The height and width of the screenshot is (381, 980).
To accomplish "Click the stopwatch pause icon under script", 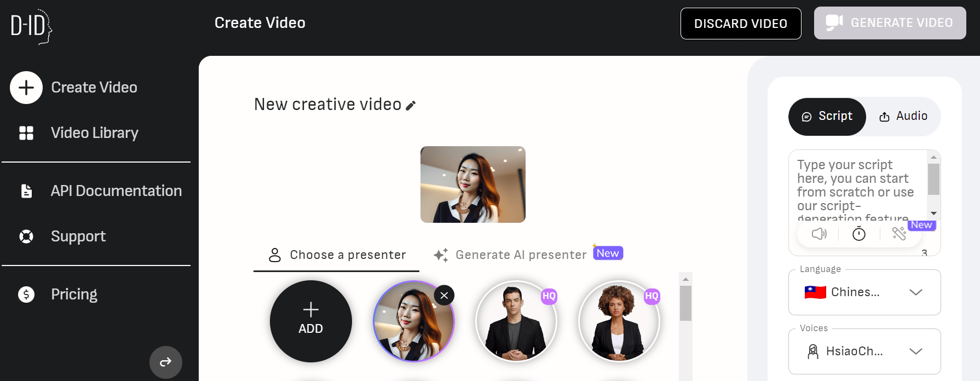I will pos(858,234).
